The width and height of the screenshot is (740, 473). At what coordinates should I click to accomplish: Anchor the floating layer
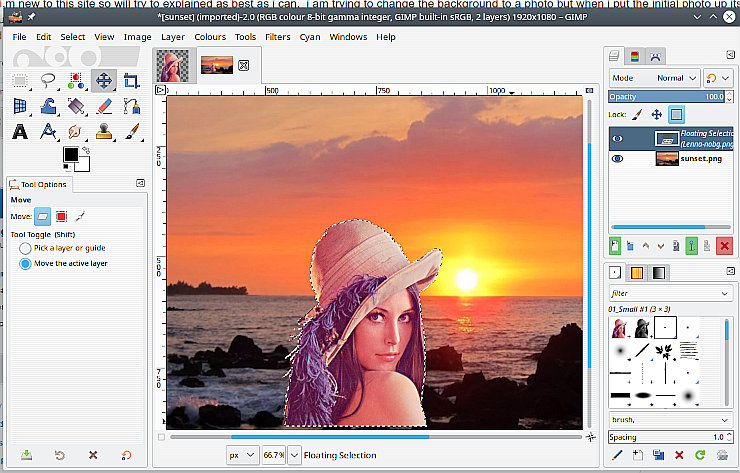coord(689,245)
